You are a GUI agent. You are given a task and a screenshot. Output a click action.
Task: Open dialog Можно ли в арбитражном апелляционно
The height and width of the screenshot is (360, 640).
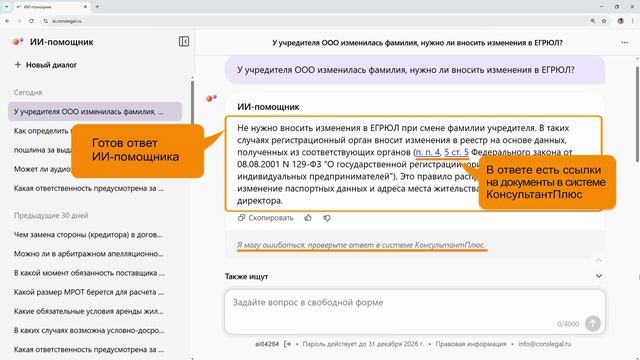(89, 254)
